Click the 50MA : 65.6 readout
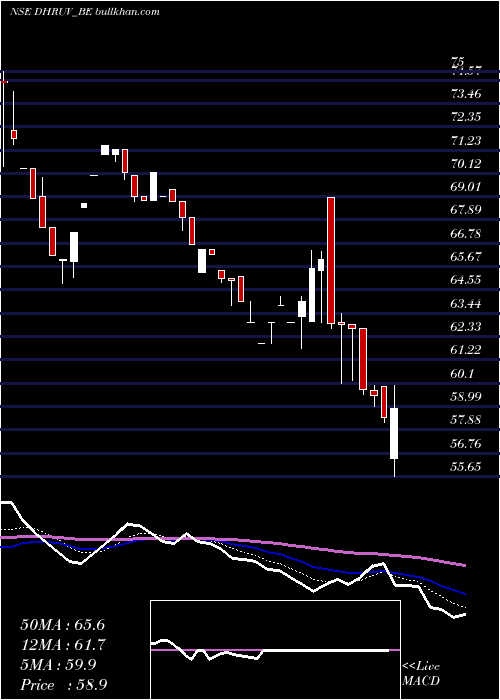The width and height of the screenshot is (500, 700). click(x=62, y=625)
